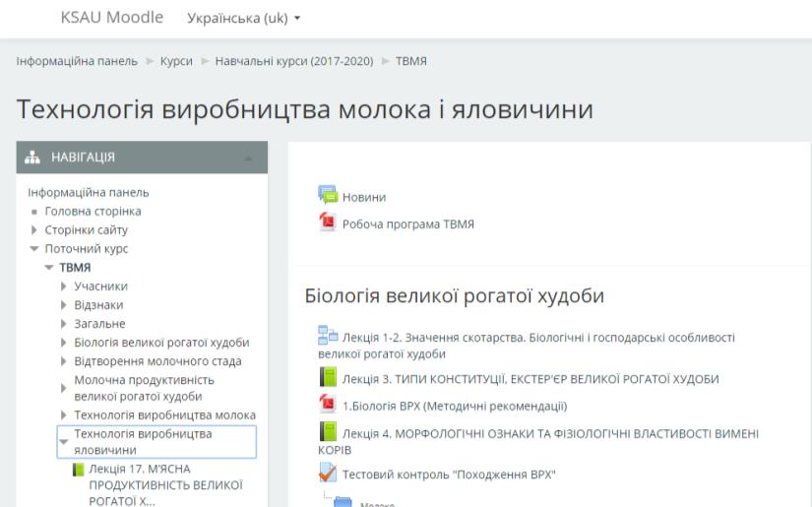Open Навчальні курси (2017-2020) breadcrumb

(294, 61)
